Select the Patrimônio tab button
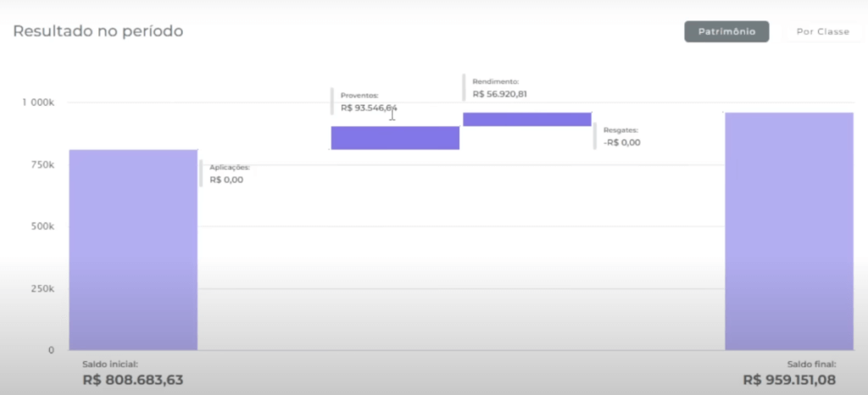Image resolution: width=868 pixels, height=395 pixels. [x=726, y=32]
